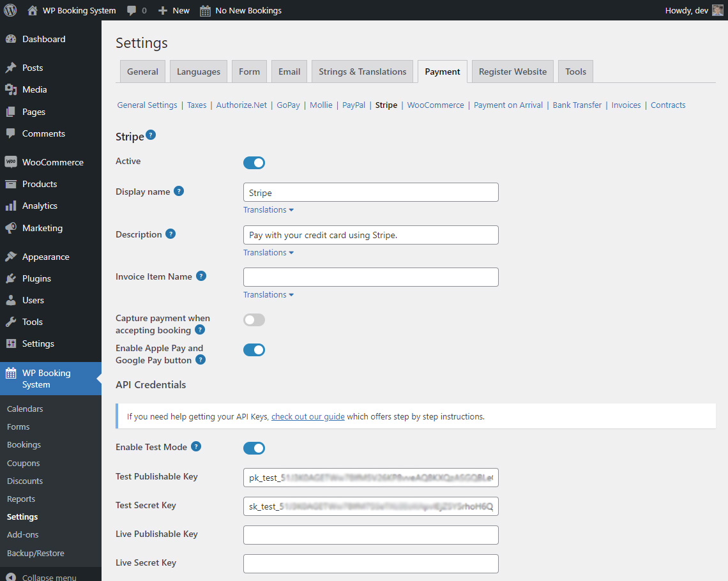Switch to the General settings tab
Screen dimensions: 728x581
142,72
